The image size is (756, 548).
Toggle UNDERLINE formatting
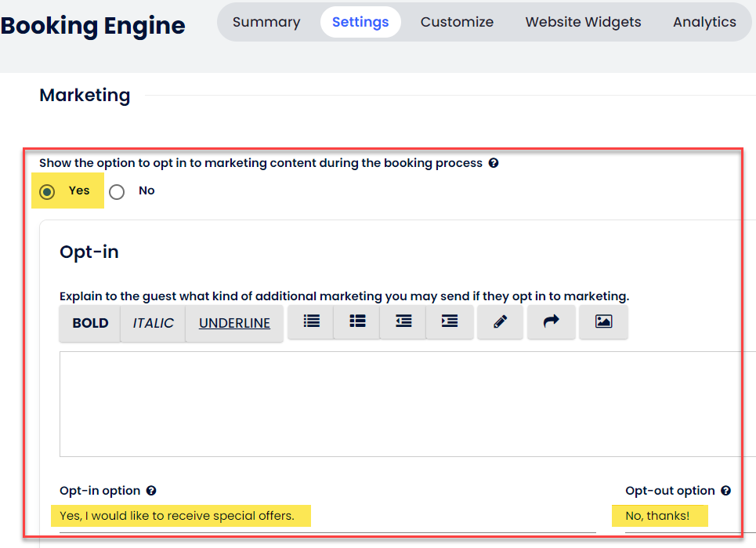point(234,323)
